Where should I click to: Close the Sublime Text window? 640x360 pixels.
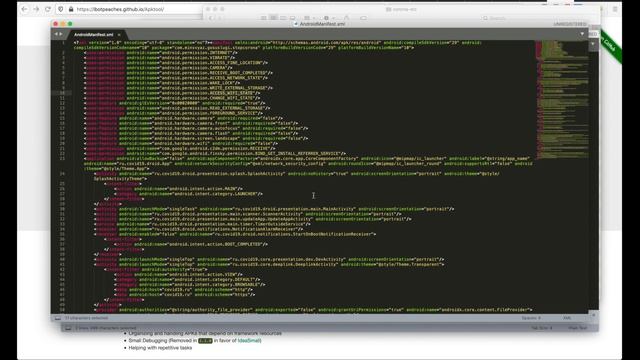tap(56, 24)
